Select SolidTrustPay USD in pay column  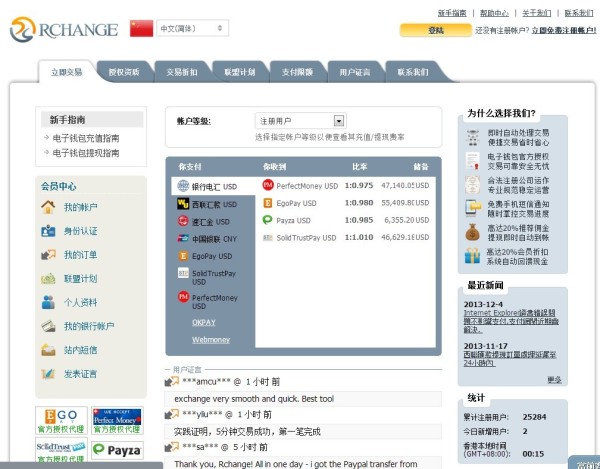pyautogui.click(x=213, y=277)
